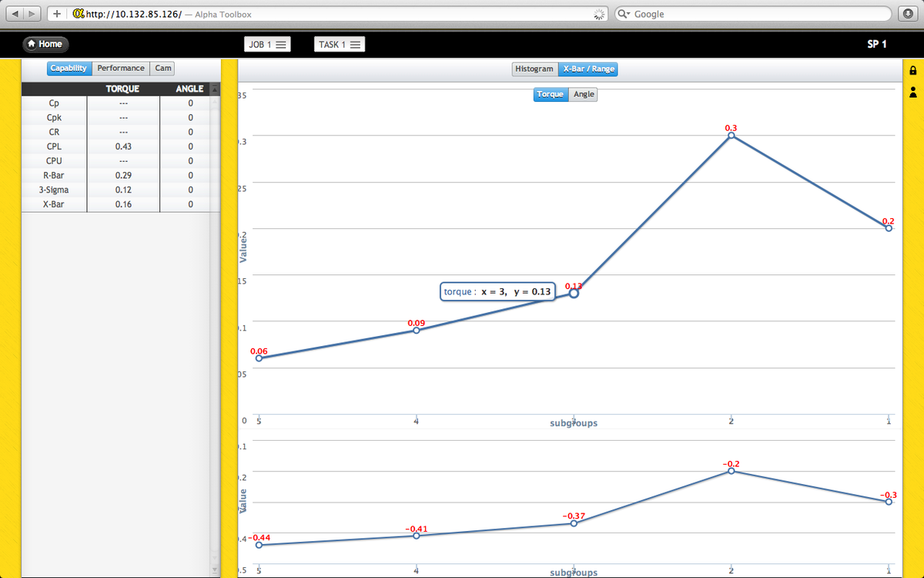Image resolution: width=924 pixels, height=578 pixels.
Task: Click the page loading spinner in address bar
Action: coord(599,14)
